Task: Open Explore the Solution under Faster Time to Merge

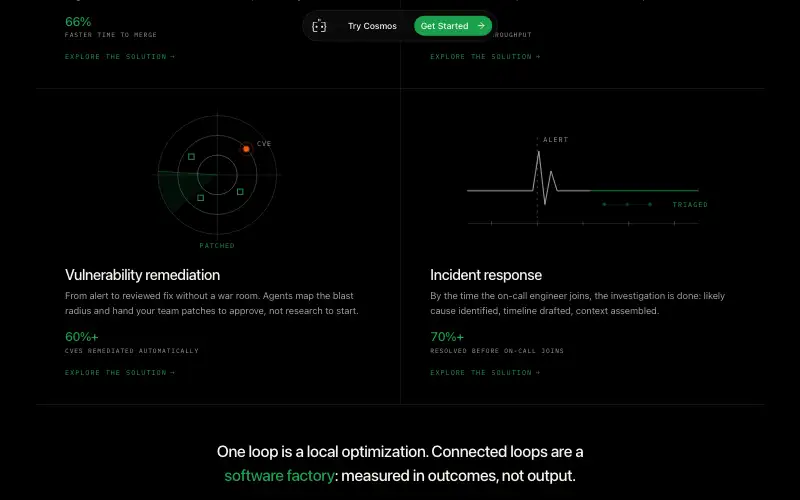Action: point(120,57)
